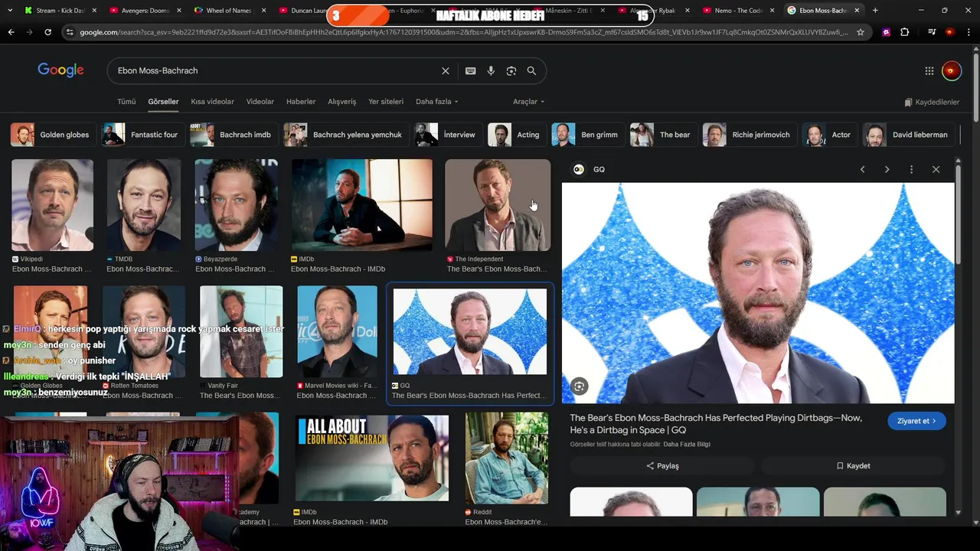Click the Ebon Moss-Bachrach search input field
Screen dimensions: 980x551
coord(276,70)
